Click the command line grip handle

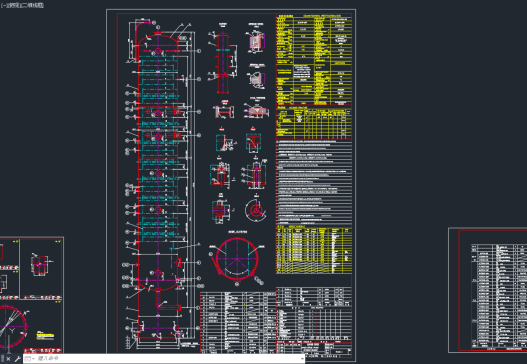(2, 359)
